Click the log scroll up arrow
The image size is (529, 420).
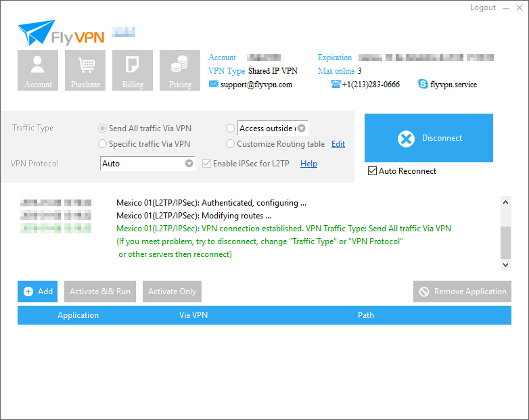pyautogui.click(x=505, y=202)
